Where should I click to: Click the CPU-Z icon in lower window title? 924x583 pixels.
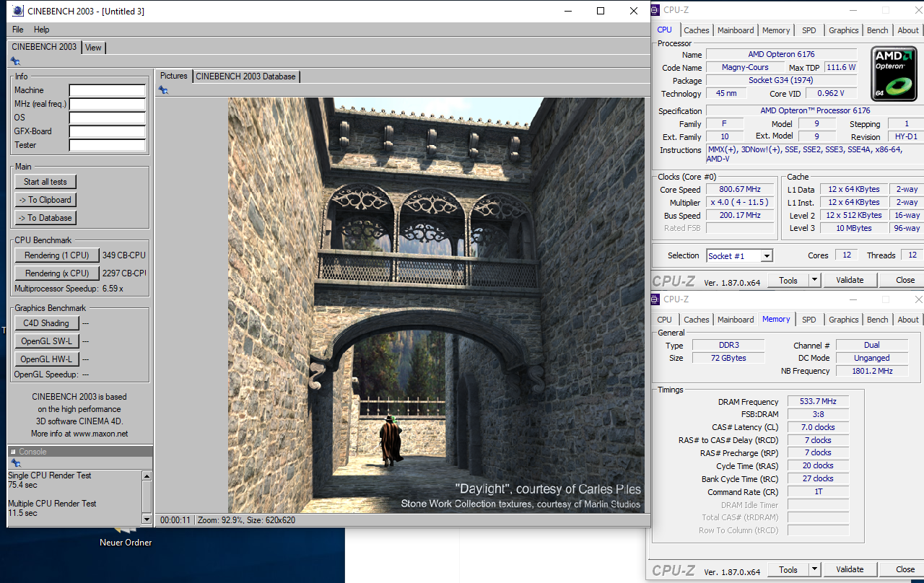point(656,299)
